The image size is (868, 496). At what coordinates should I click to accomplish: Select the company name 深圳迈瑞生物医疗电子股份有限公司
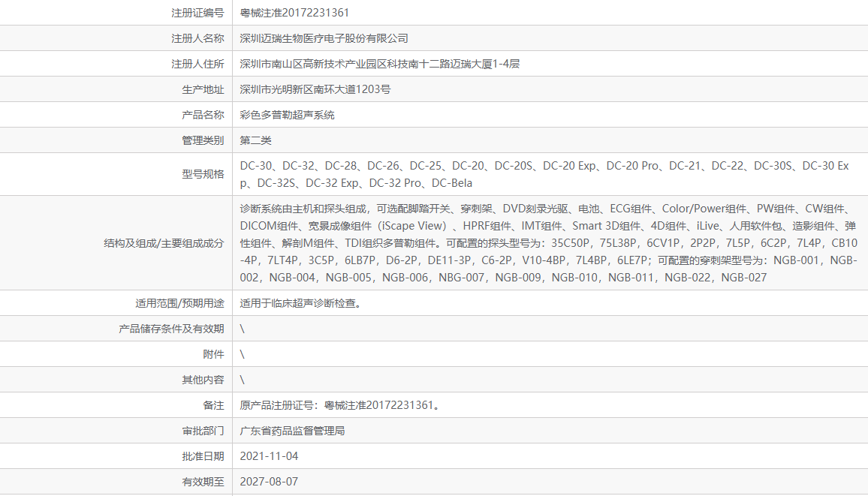point(319,38)
